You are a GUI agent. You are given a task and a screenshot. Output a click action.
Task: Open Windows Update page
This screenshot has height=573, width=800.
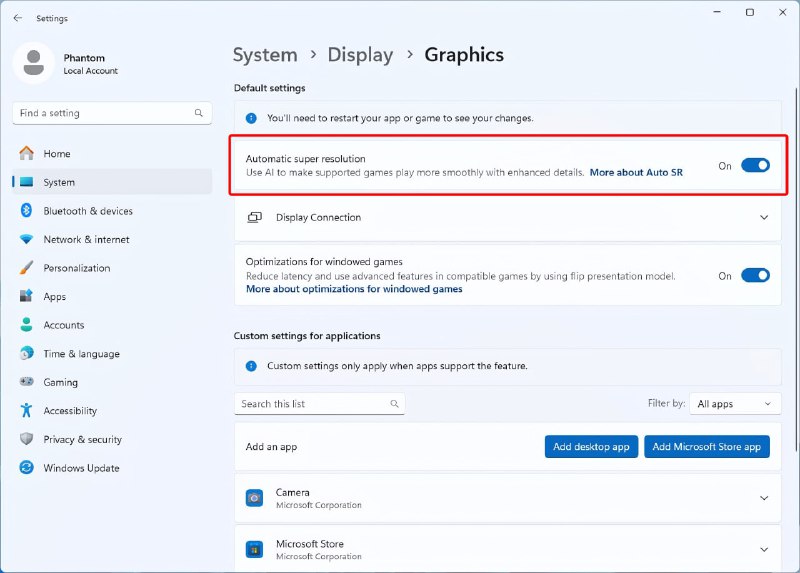point(112,467)
